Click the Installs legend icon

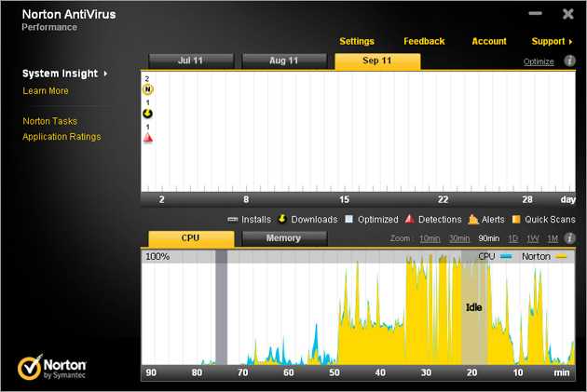coord(233,219)
